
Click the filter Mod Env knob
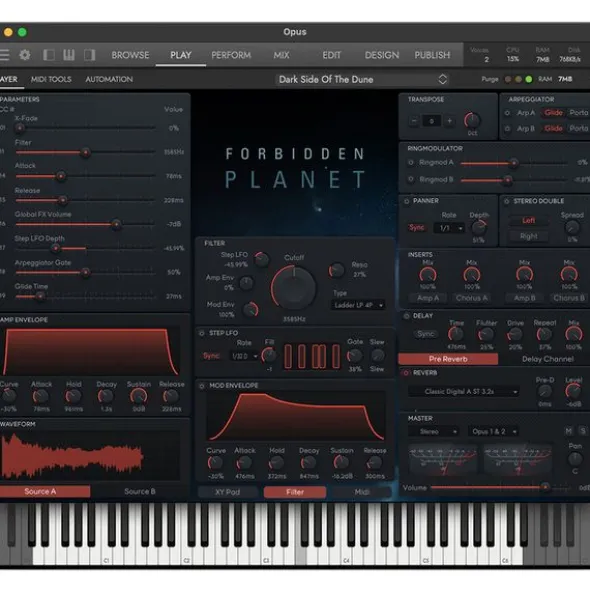[251, 309]
